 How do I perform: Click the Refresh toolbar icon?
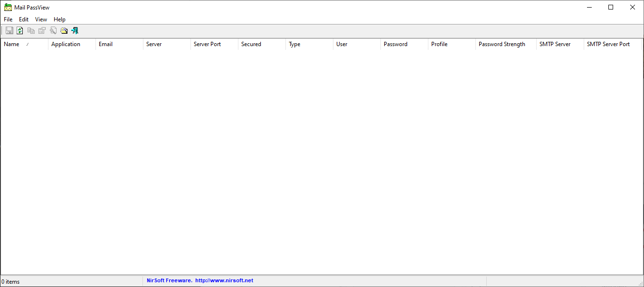coord(20,31)
